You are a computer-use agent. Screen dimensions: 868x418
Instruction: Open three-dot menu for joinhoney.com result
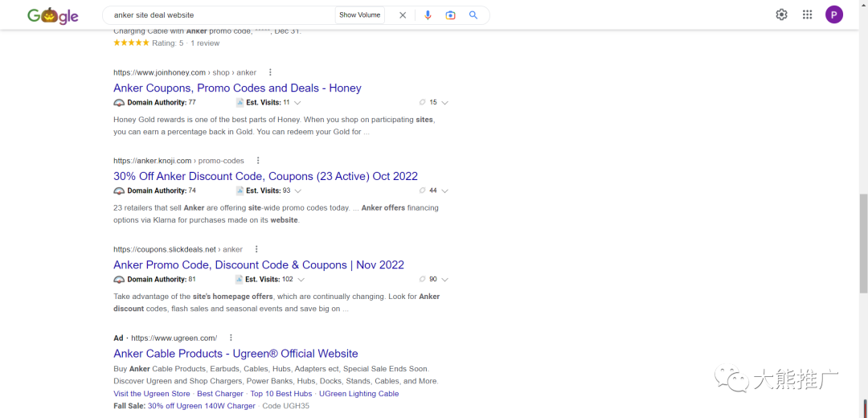(x=270, y=72)
